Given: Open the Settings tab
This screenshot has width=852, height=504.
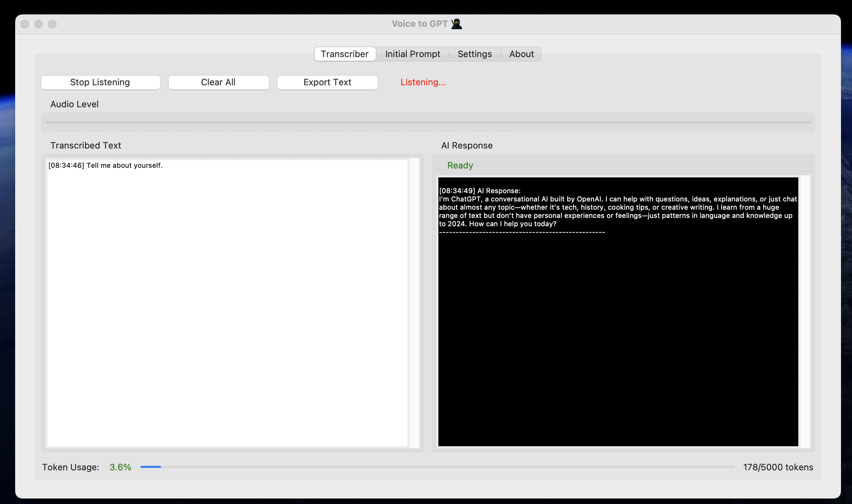Looking at the screenshot, I should point(474,54).
